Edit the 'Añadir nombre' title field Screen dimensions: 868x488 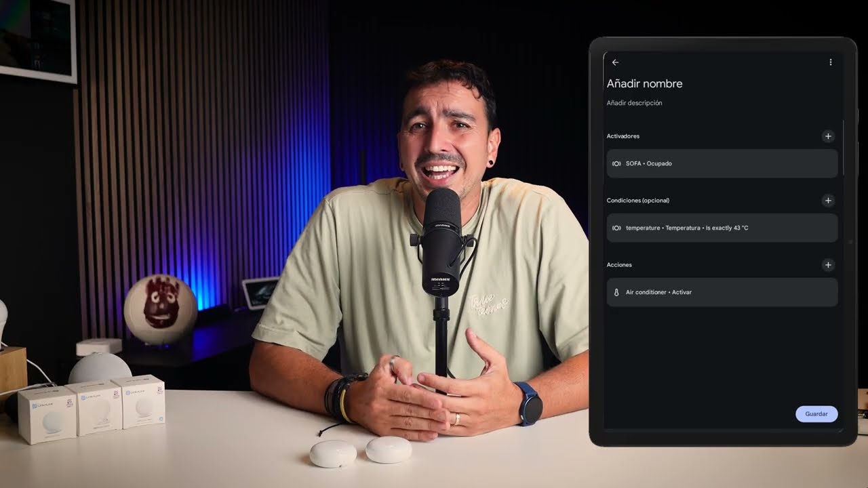644,84
